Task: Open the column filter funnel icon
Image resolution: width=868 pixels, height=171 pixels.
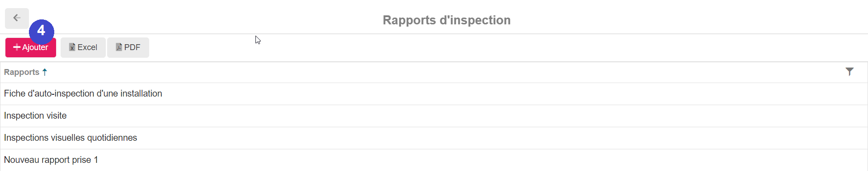Action: (849, 72)
